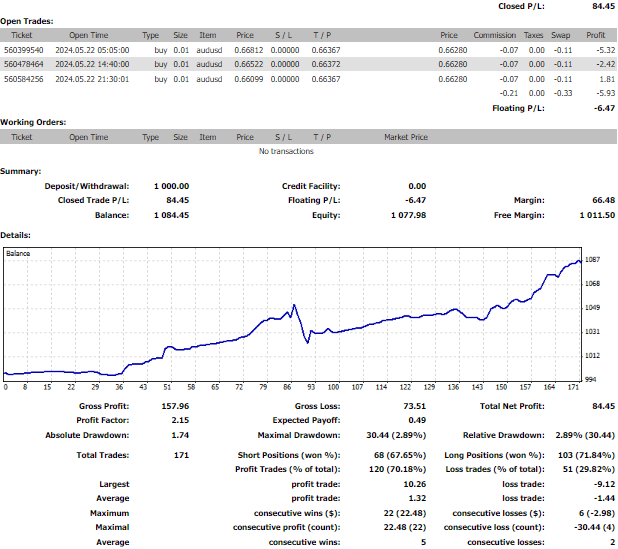Click Profit Trades value 120 (70.18%)
This screenshot has height=549, width=618.
coord(397,469)
